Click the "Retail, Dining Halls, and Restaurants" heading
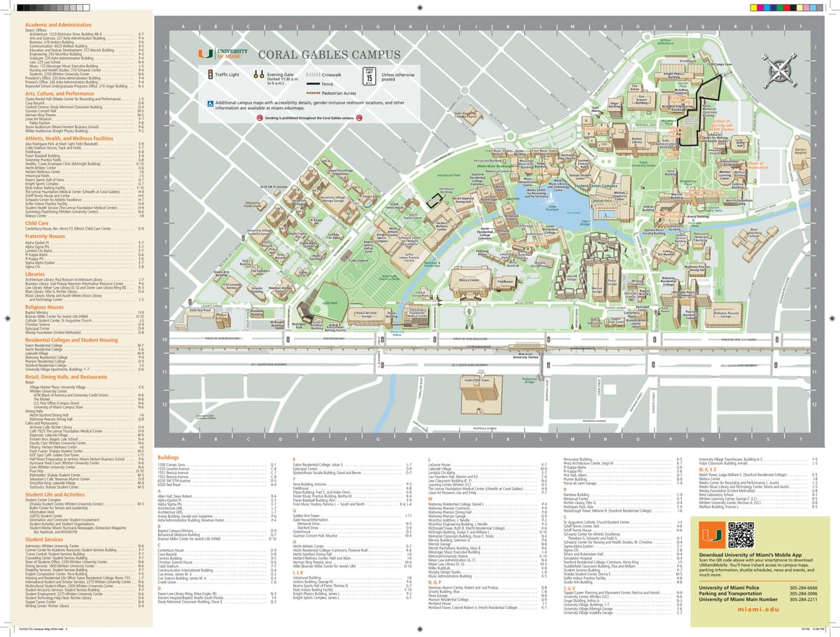Image resolution: width=840 pixels, height=637 pixels. [x=66, y=376]
